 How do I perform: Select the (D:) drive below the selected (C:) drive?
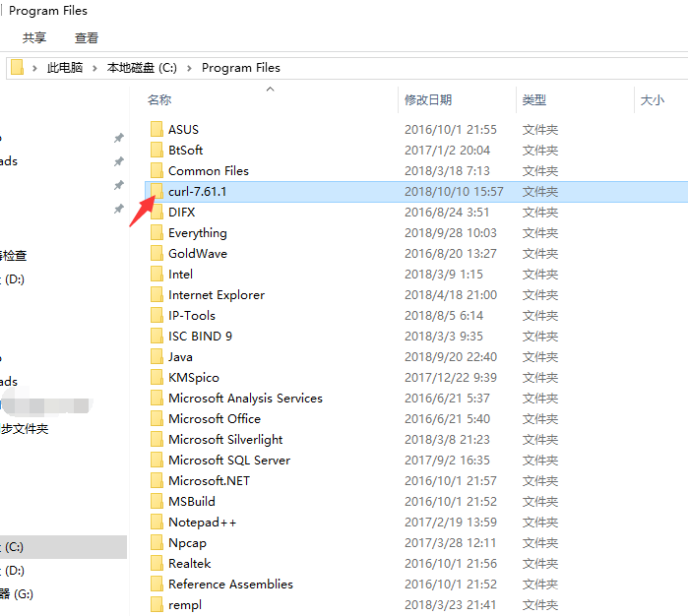tap(15, 571)
